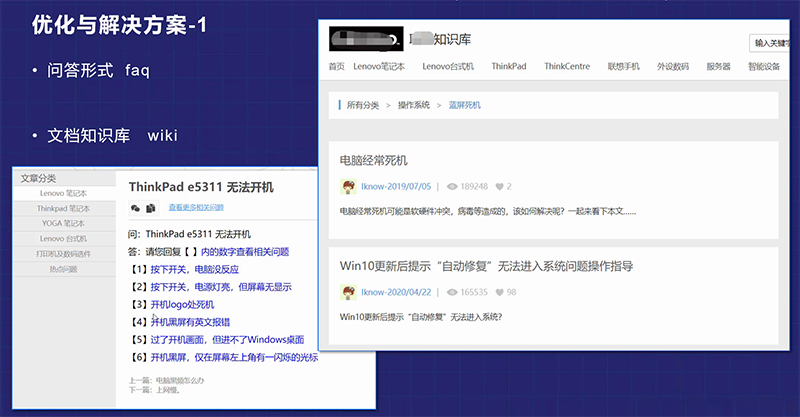Click the 文章分类 sidebar header
Viewport: 800px width, 417px height.
(x=38, y=179)
